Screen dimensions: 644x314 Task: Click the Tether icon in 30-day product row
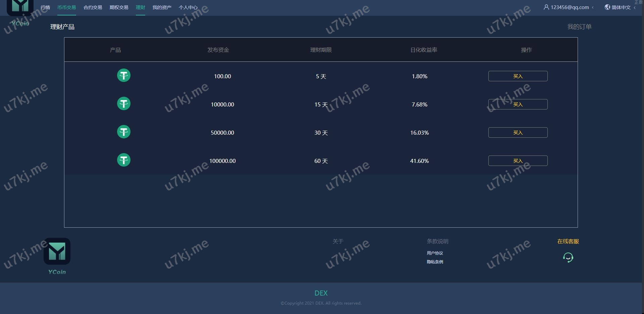(x=123, y=132)
